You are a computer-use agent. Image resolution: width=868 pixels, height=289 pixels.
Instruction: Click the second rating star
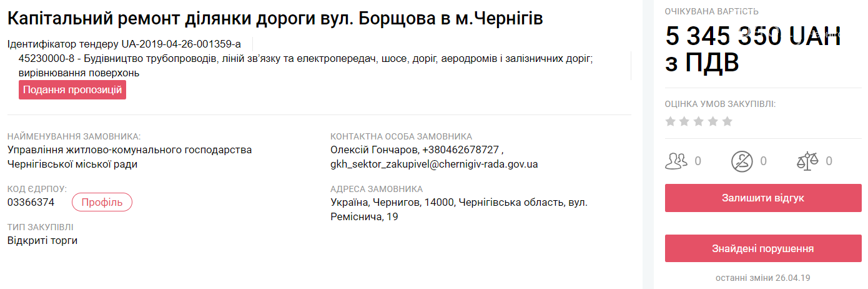[684, 121]
